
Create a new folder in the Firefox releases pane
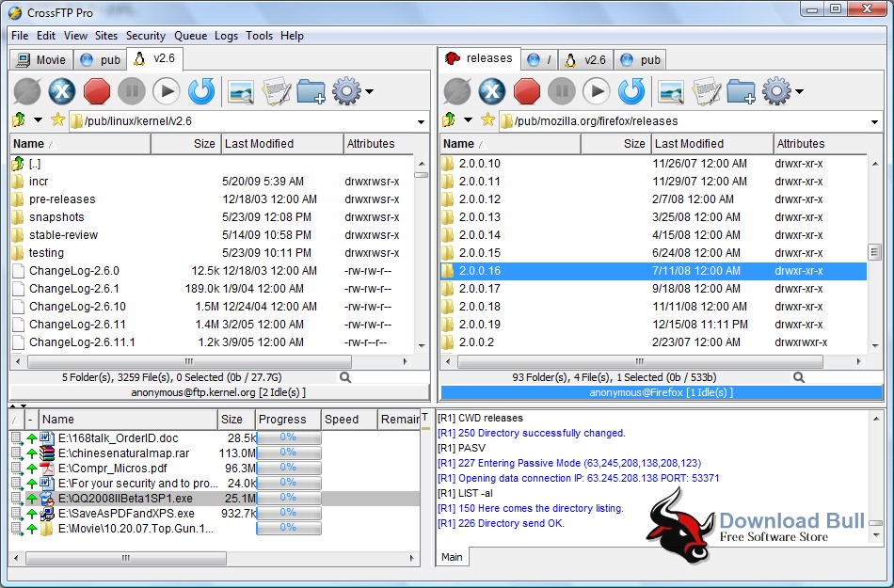(741, 91)
